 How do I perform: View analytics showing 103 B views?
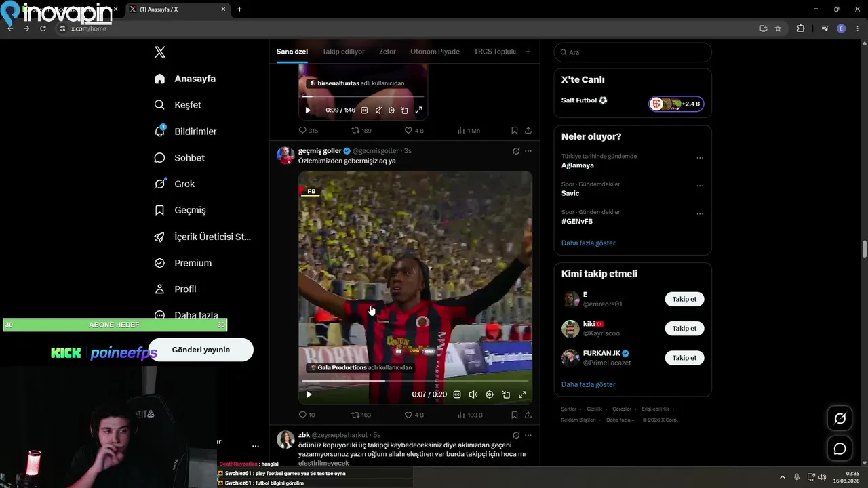(x=471, y=415)
